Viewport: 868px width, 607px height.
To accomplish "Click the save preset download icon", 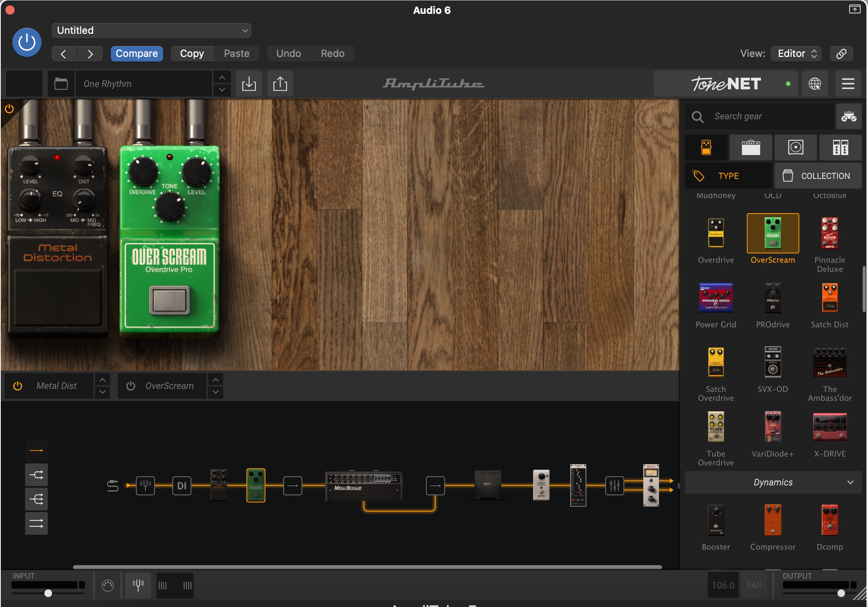I will tap(249, 84).
